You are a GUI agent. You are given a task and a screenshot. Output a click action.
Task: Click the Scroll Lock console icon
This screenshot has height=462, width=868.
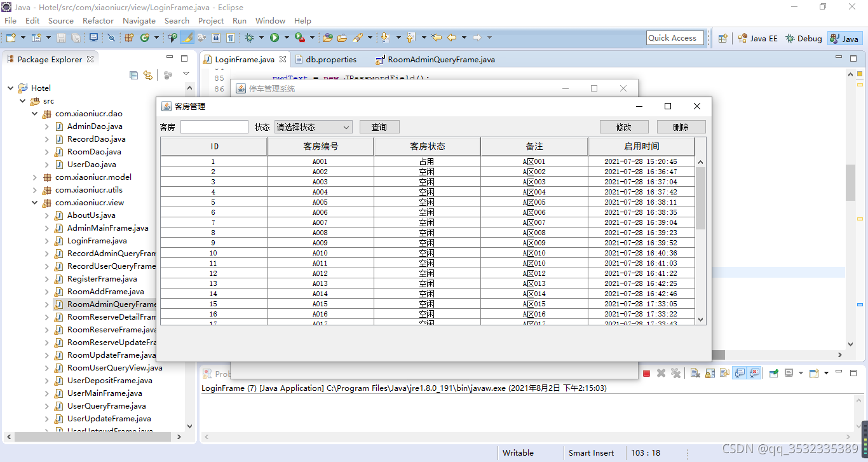710,373
